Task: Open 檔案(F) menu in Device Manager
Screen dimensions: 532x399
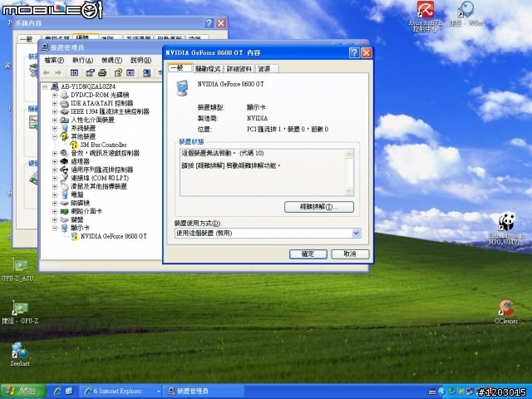Action: [54, 61]
